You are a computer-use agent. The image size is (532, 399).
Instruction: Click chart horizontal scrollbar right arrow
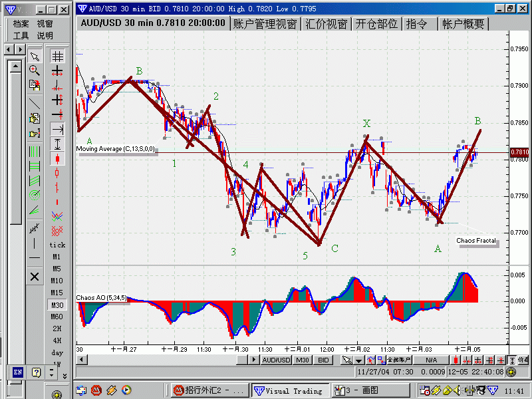253,360
